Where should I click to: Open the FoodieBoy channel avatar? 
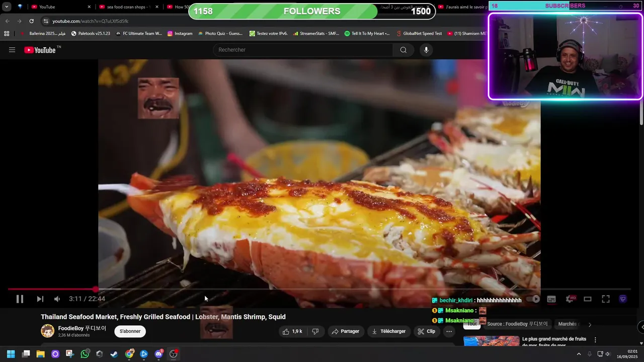coord(47,331)
